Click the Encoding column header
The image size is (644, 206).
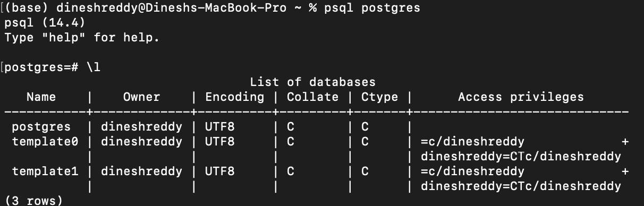click(234, 97)
